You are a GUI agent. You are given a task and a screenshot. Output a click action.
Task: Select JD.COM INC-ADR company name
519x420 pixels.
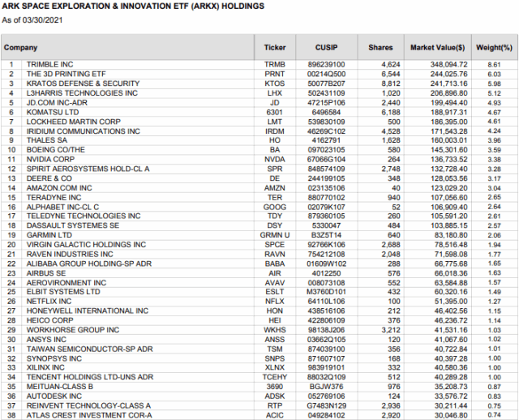click(x=57, y=103)
